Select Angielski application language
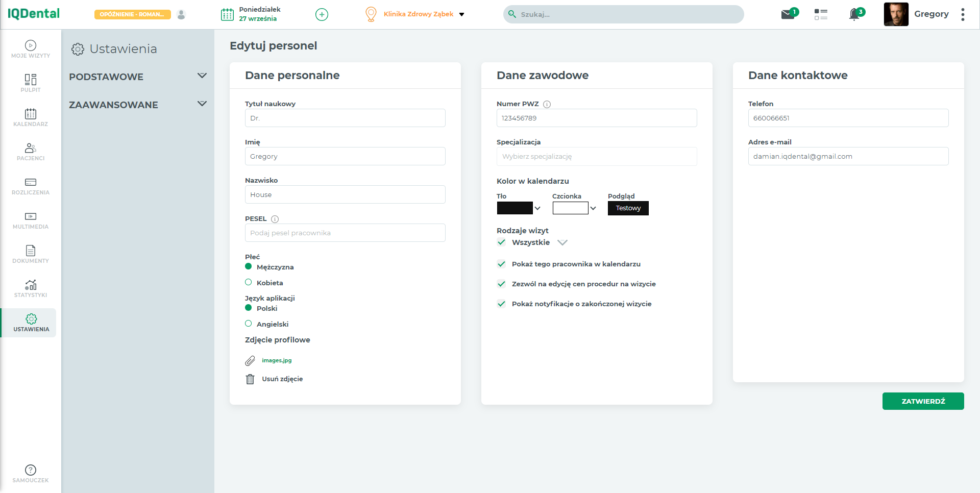980x493 pixels. 249,324
